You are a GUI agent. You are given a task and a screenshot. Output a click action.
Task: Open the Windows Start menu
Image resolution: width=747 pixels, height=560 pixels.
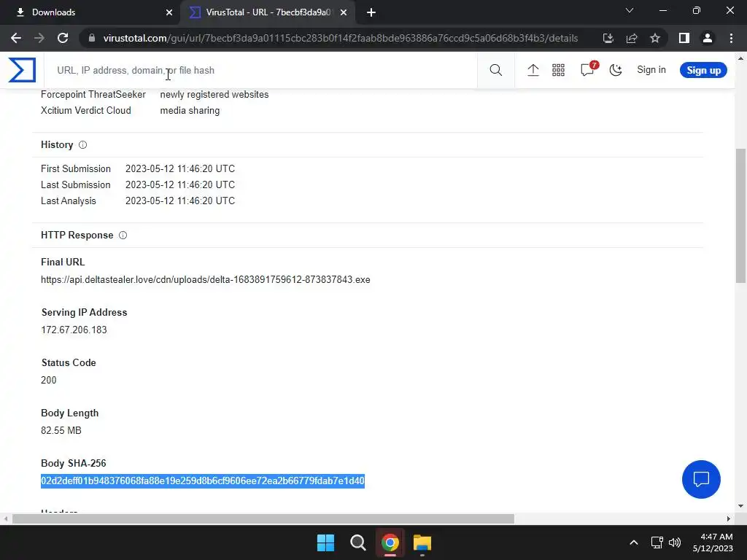(326, 542)
